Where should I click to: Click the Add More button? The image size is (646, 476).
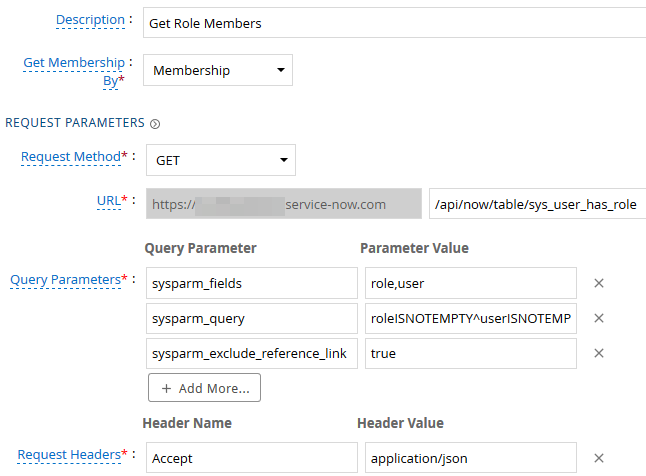[x=204, y=388]
